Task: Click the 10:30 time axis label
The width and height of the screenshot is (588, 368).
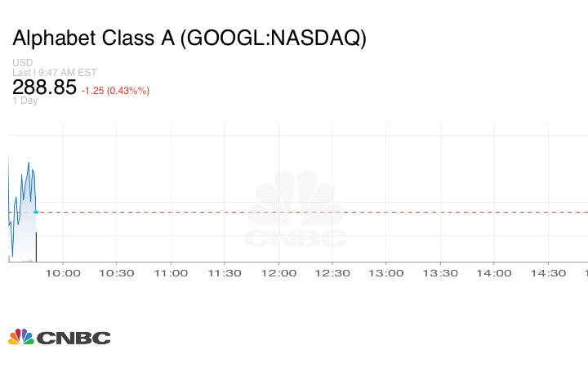Action: tap(116, 273)
